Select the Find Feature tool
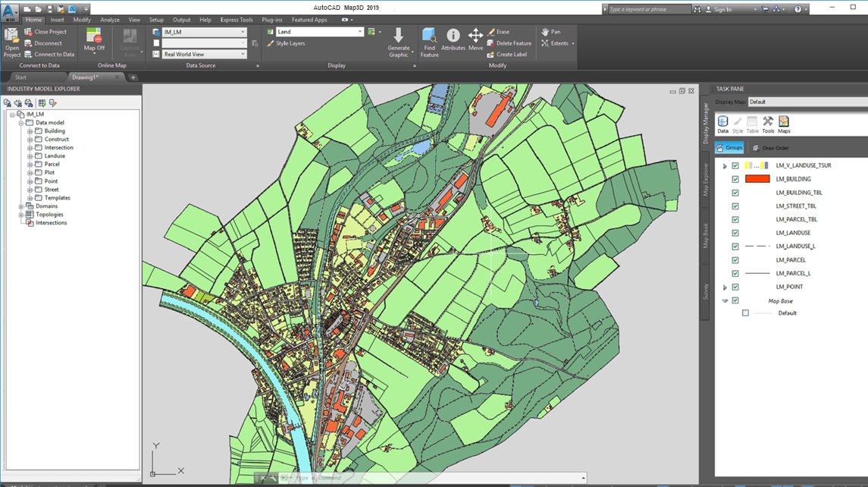The width and height of the screenshot is (868, 487). [x=429, y=36]
